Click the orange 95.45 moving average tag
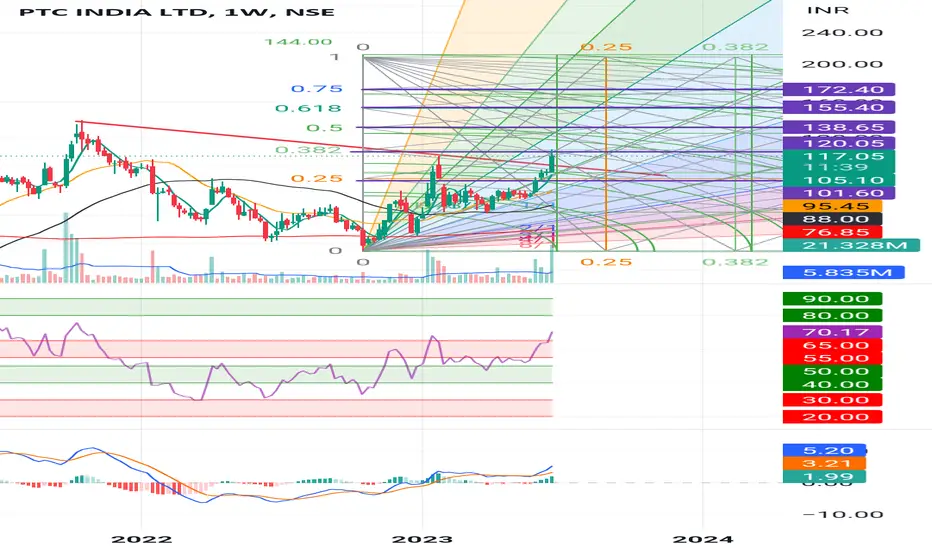Image resolution: width=932 pixels, height=550 pixels. click(x=832, y=206)
